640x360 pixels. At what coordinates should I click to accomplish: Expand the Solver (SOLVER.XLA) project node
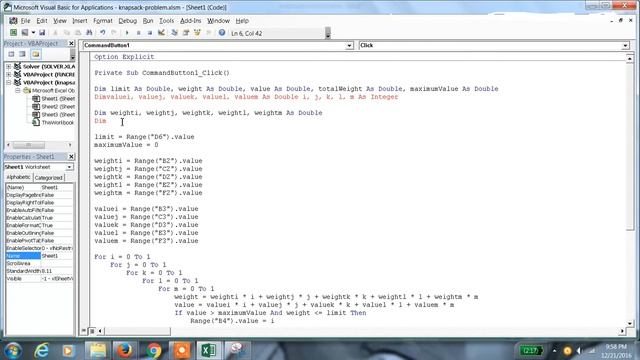[x=9, y=67]
